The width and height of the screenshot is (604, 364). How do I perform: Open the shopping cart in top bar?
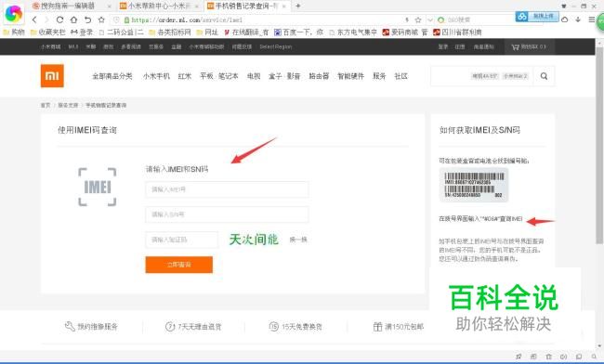coord(529,47)
